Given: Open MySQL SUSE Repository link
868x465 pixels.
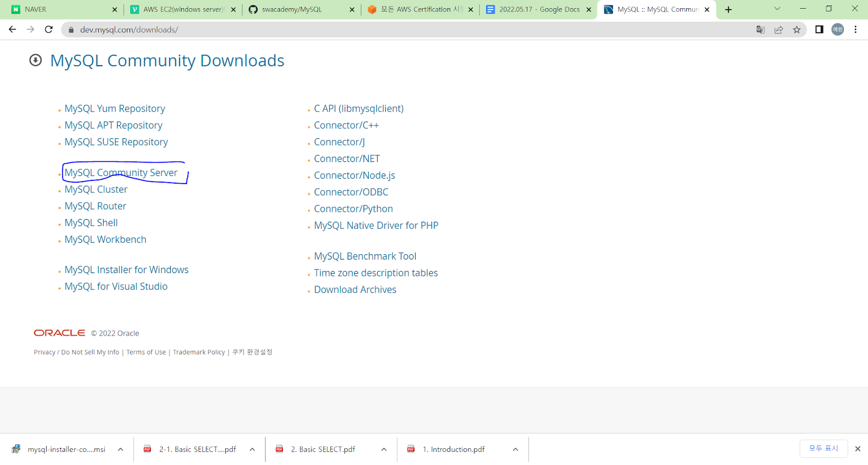Looking at the screenshot, I should (116, 142).
